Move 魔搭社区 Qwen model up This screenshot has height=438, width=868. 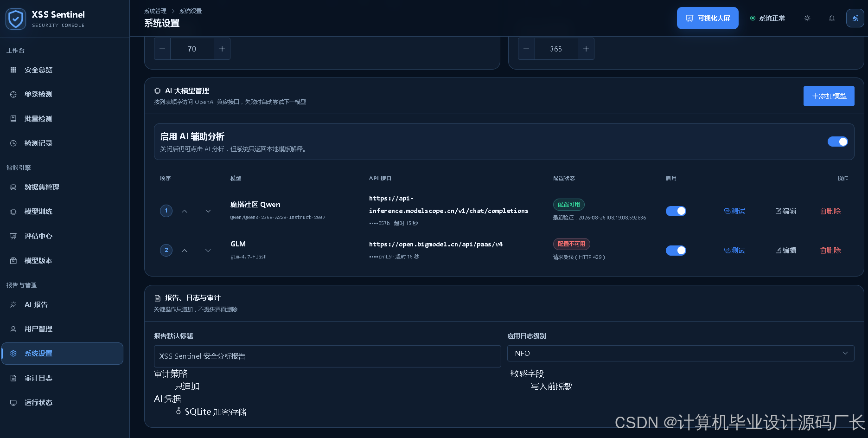[185, 211]
